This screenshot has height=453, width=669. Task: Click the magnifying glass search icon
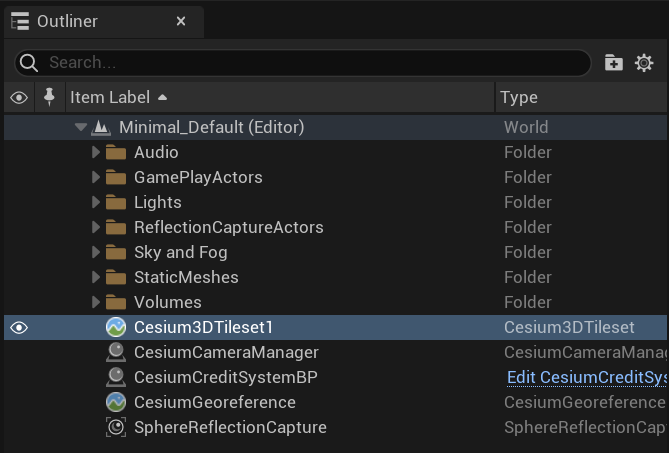(x=29, y=63)
